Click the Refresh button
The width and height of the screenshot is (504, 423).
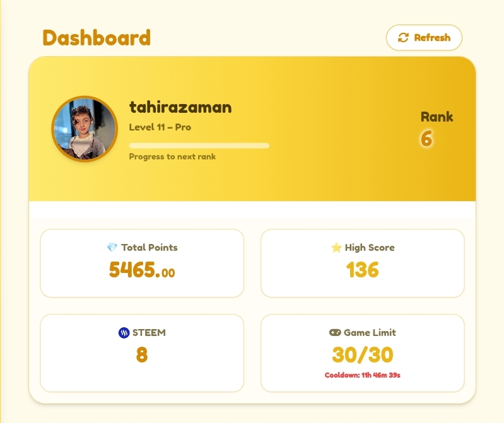pos(424,38)
